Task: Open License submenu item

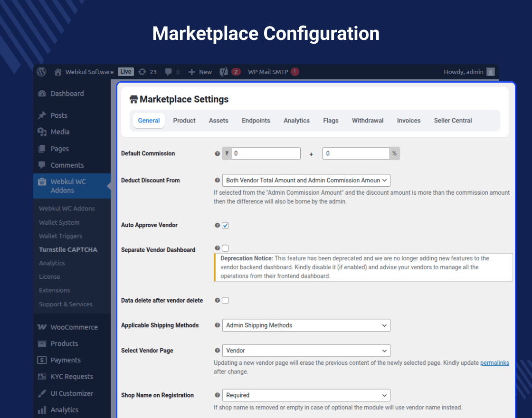Action: click(x=49, y=276)
